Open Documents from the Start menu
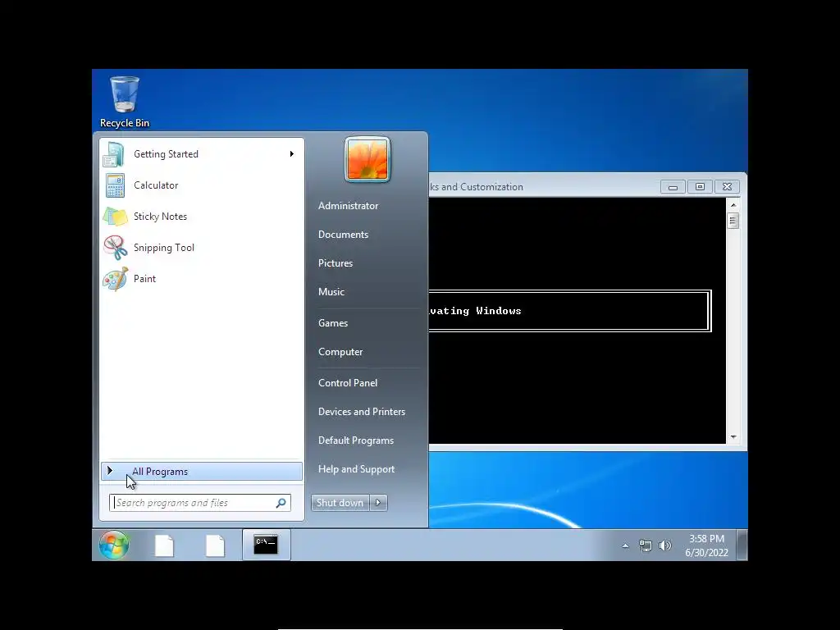 coord(344,235)
